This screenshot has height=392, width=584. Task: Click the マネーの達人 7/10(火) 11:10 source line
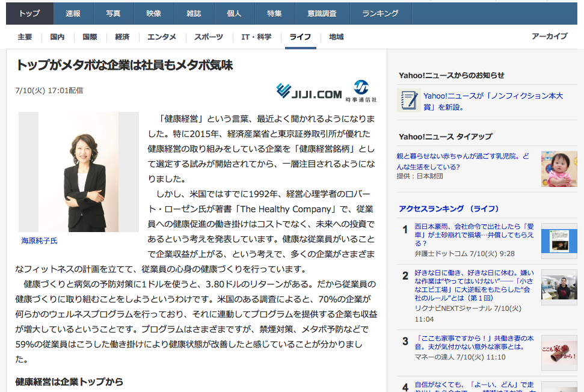pos(460,357)
